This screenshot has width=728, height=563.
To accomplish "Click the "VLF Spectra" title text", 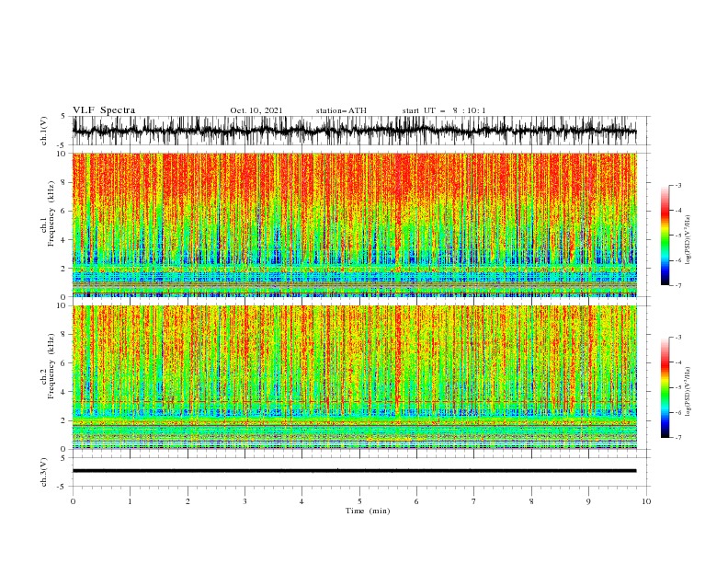I will point(104,110).
